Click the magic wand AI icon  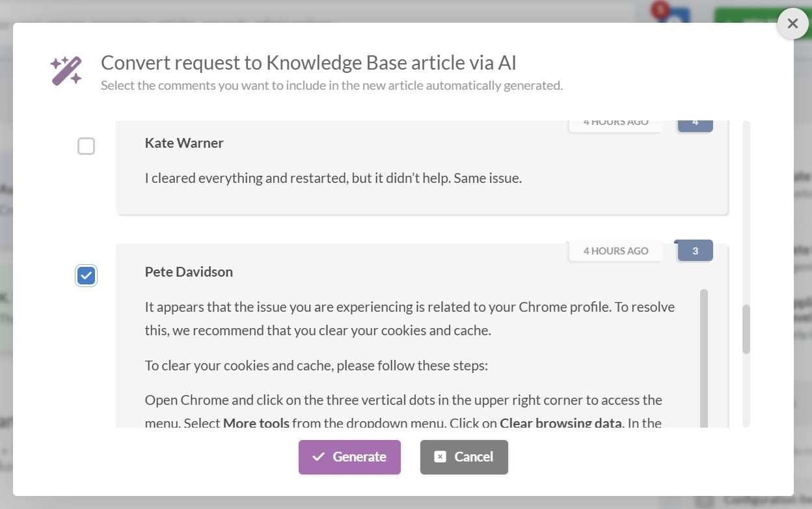click(x=66, y=71)
